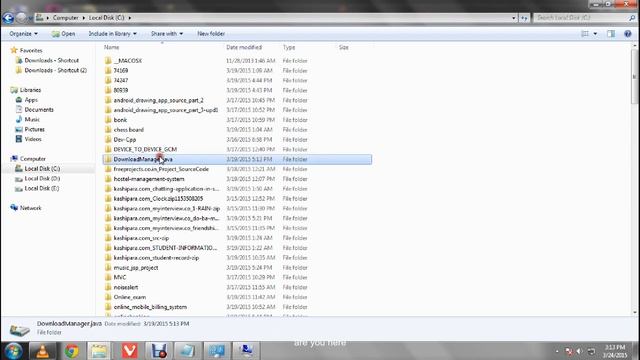Screen dimensions: 640x360
Task: Select Favorites in the navigation pane
Action: click(x=31, y=51)
